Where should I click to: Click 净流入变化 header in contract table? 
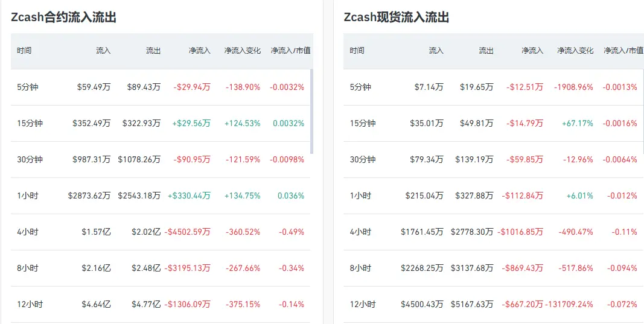point(242,51)
